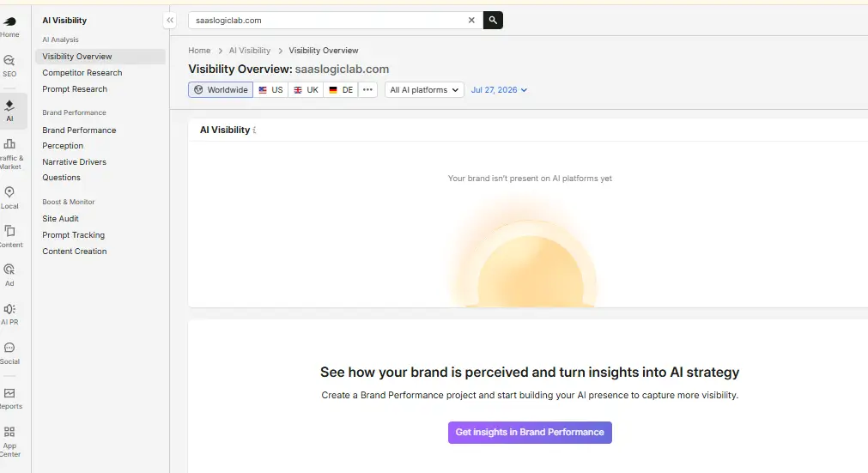Screen dimensions: 868x473
Task: Collapse the AI Visibility side panel
Action: [170, 21]
